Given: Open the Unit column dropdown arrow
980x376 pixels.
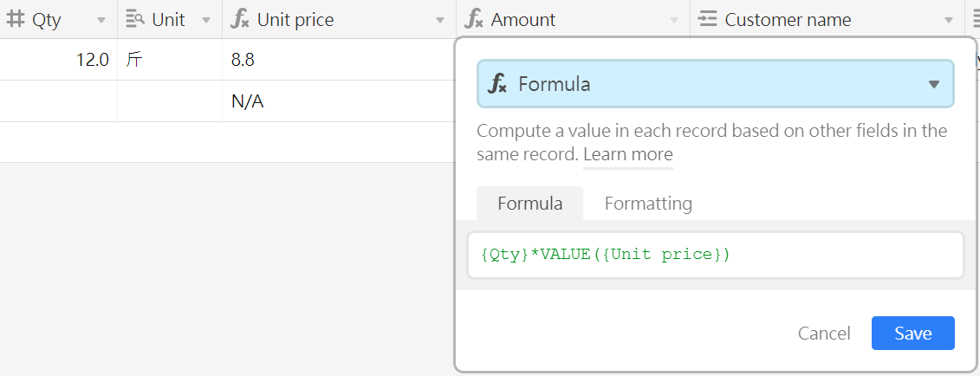Looking at the screenshot, I should (206, 21).
